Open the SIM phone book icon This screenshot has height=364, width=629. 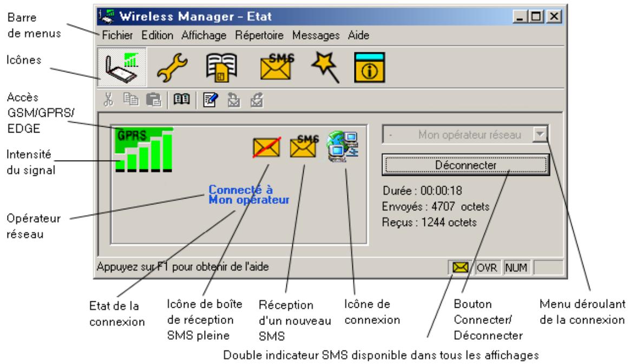221,68
